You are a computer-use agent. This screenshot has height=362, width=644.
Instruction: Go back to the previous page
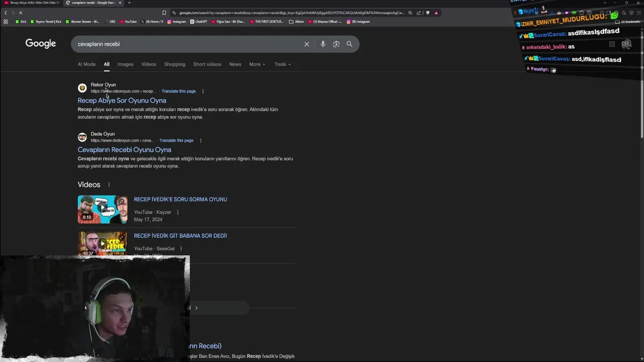tap(6, 13)
